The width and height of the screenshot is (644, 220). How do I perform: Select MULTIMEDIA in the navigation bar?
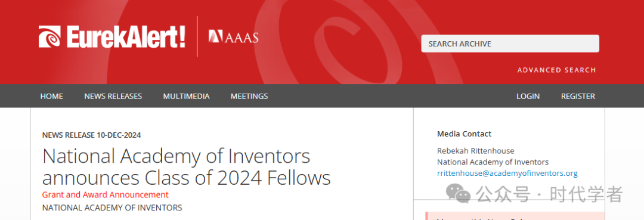coord(186,96)
